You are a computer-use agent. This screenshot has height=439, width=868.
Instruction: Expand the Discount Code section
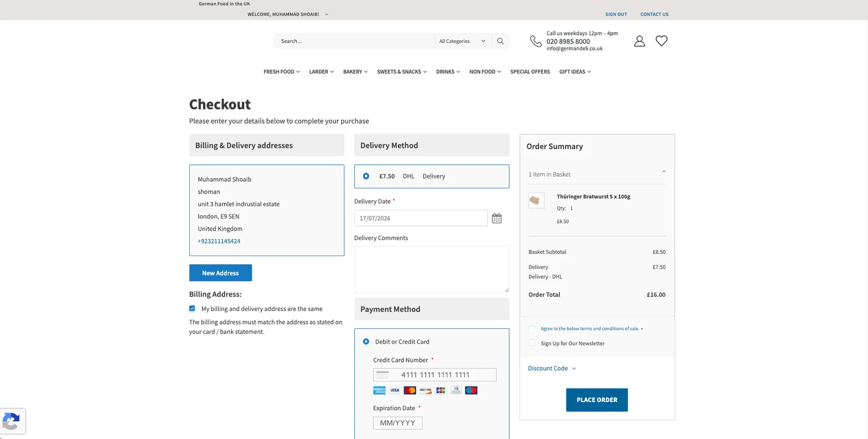click(552, 368)
